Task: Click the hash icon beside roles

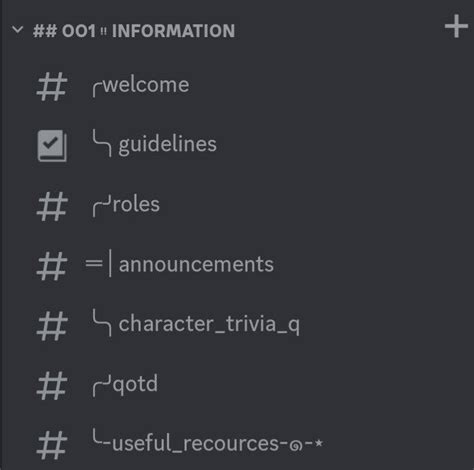Action: pos(52,207)
